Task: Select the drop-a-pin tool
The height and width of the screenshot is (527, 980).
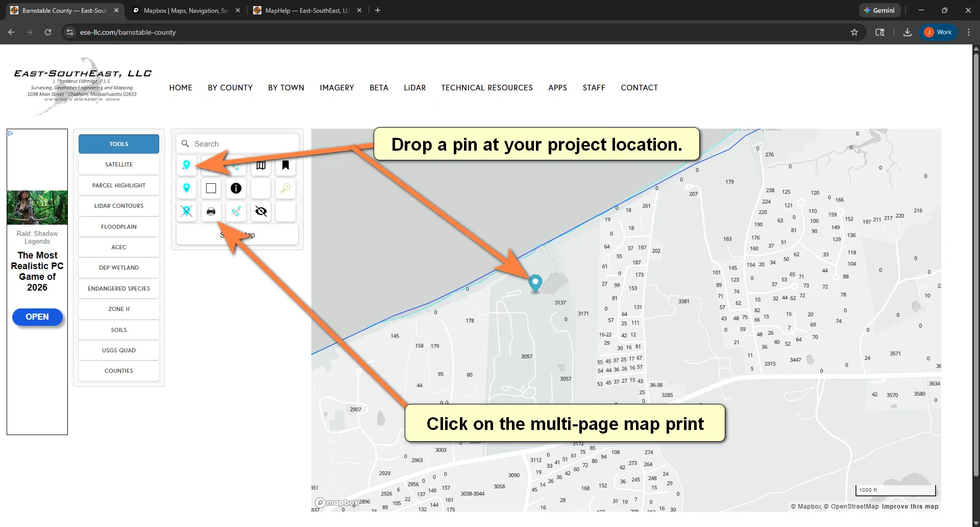Action: [186, 166]
